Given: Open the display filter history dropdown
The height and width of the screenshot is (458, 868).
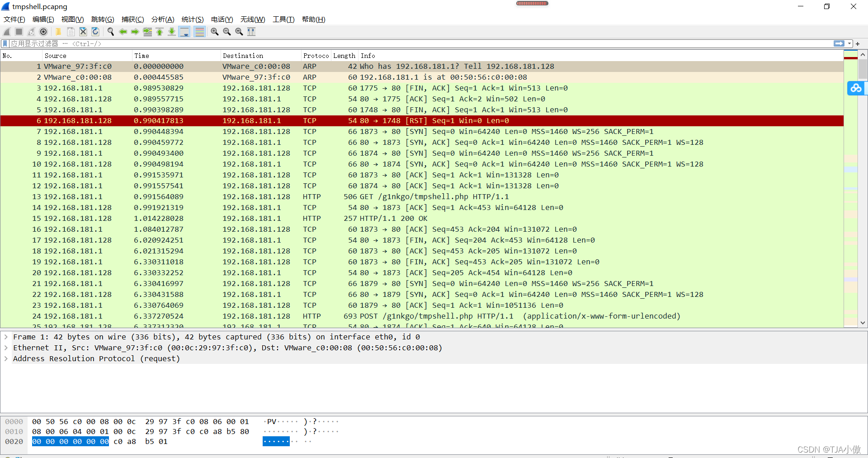Looking at the screenshot, I should 849,43.
